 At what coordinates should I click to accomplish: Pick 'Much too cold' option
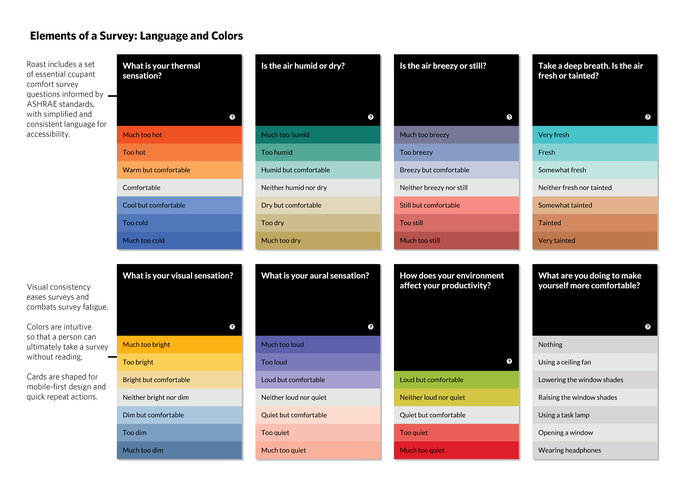[180, 241]
